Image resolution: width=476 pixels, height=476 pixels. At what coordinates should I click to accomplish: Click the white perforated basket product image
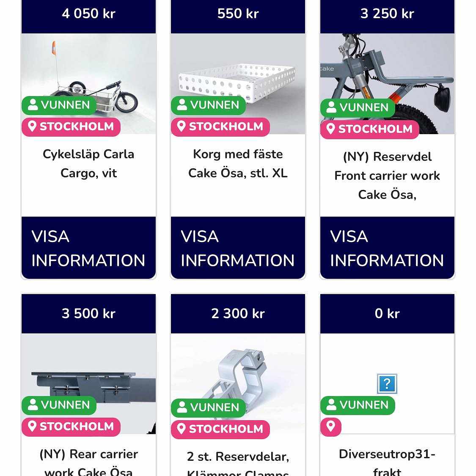coord(238,83)
